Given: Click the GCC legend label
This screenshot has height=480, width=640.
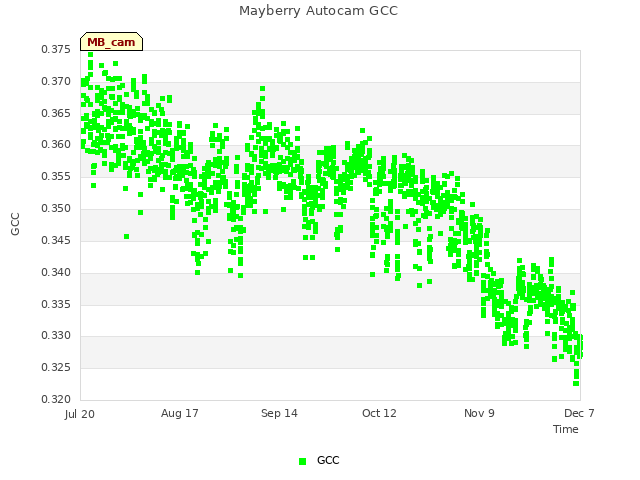Looking at the screenshot, I should (328, 460).
